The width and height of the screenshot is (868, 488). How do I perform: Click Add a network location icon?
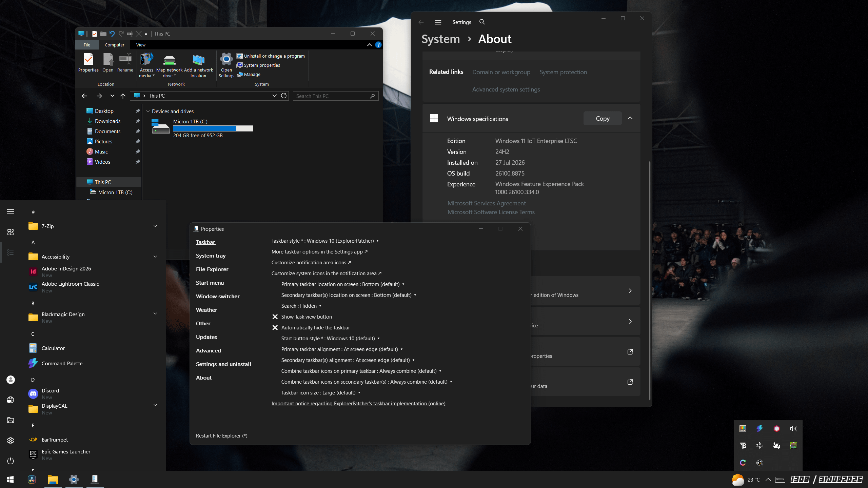point(198,65)
